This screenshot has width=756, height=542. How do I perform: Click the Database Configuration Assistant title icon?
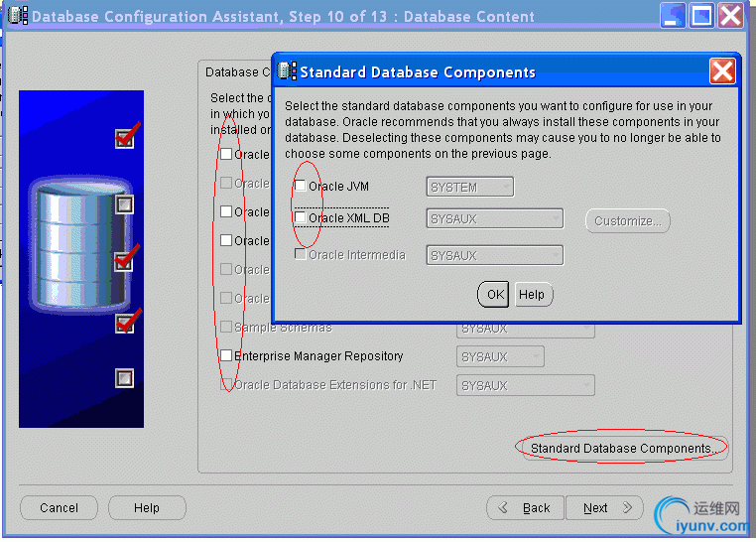tap(18, 16)
